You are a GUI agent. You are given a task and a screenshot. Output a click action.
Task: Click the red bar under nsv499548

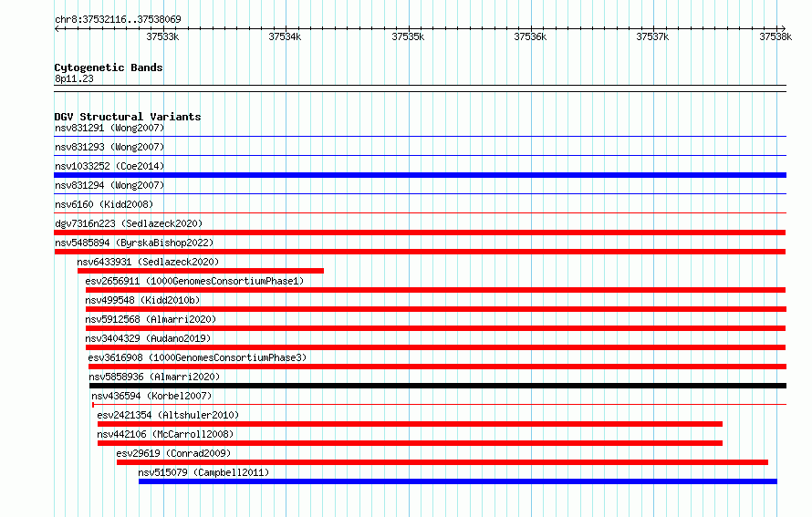click(436, 309)
